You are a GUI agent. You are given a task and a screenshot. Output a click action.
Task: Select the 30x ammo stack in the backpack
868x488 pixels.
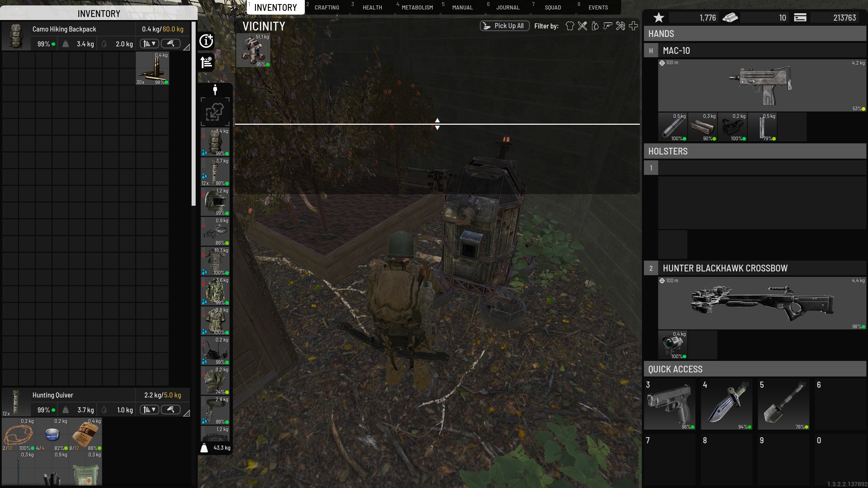pos(152,68)
